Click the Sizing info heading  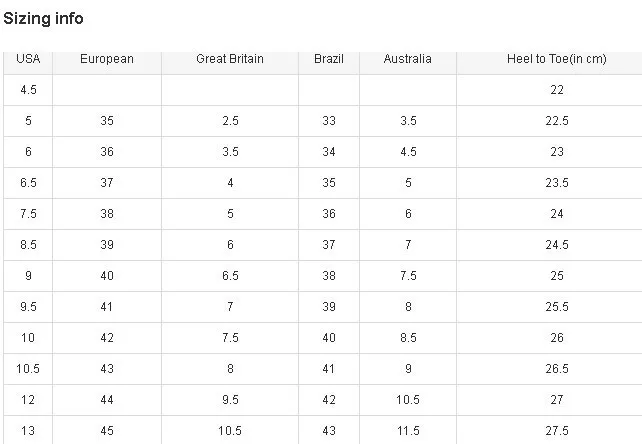tap(44, 18)
